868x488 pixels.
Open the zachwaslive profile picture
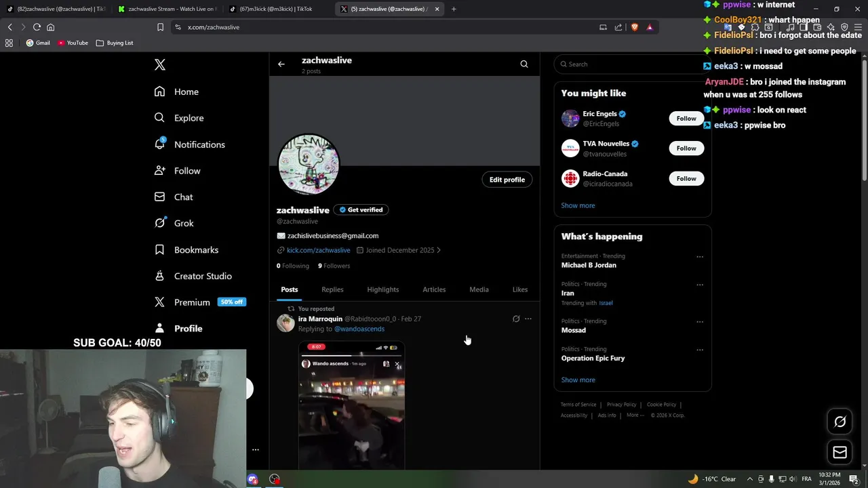(309, 165)
